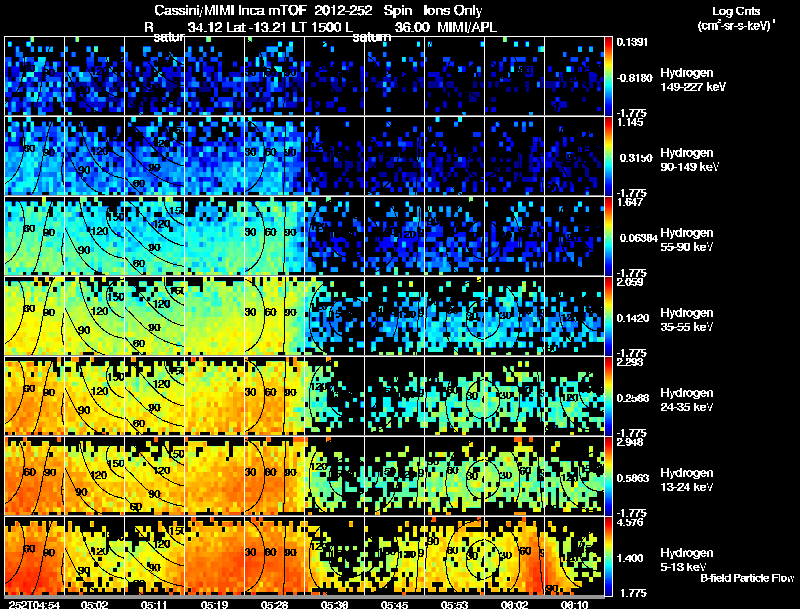
Task: Open the 06:10 panel in Hydrogen 24-35 keV row
Action: tap(574, 396)
